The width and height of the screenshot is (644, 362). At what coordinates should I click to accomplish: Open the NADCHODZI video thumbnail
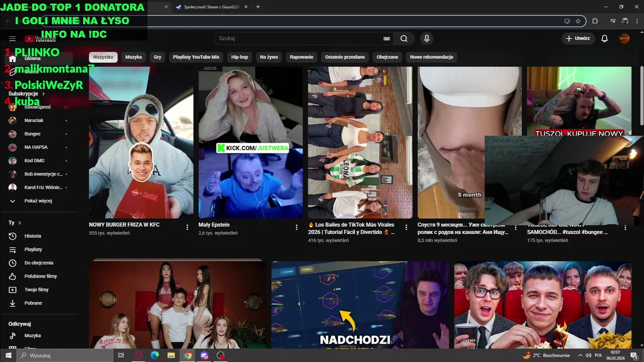coord(360,305)
